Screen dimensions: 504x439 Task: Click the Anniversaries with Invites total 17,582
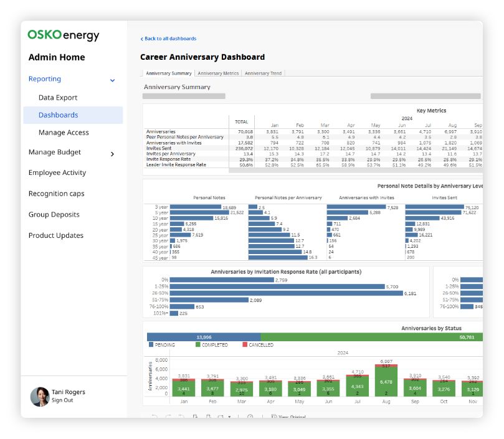pos(245,143)
